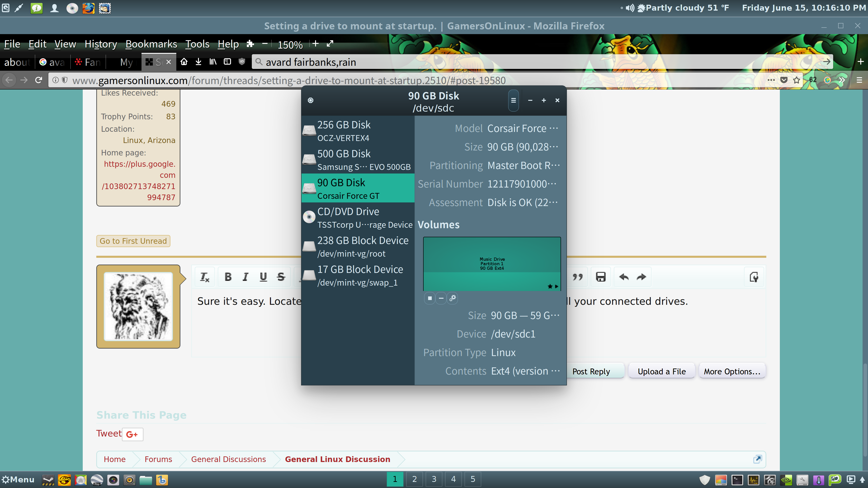Click More Options... button
The height and width of the screenshot is (488, 868).
[732, 371]
